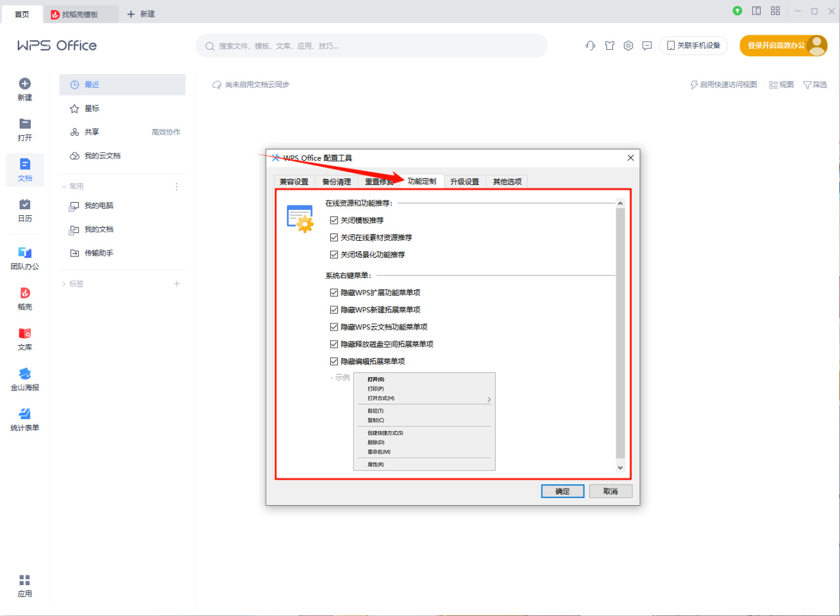Click the feedback message bubble icon

[x=647, y=46]
